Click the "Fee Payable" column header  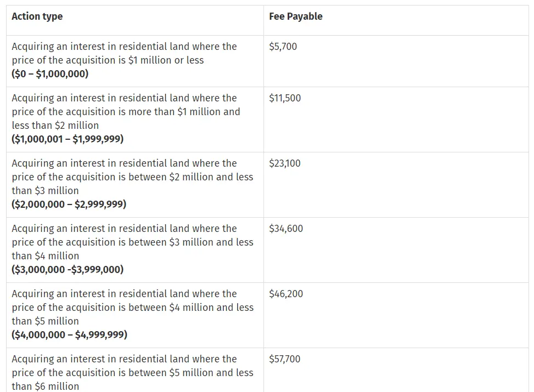click(x=296, y=16)
